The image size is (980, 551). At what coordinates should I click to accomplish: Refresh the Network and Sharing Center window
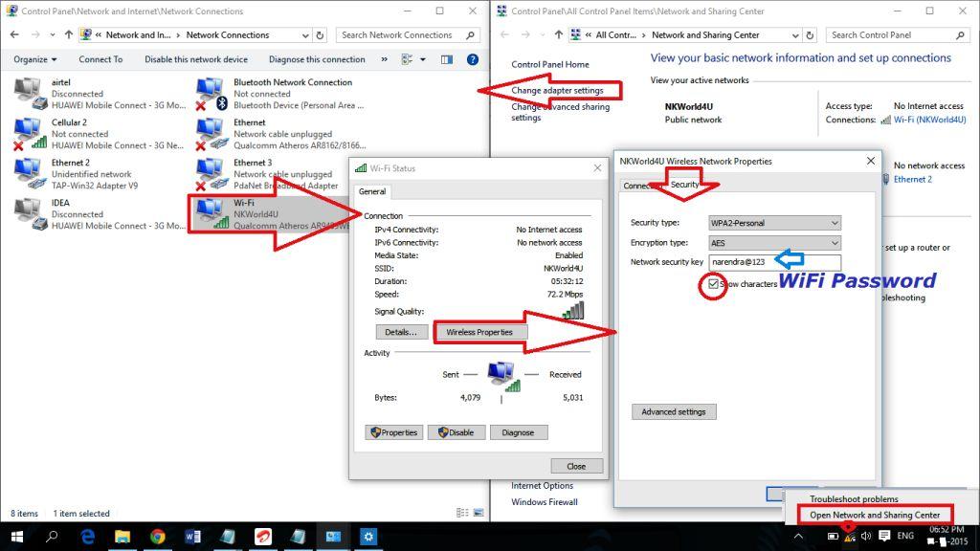[x=810, y=35]
